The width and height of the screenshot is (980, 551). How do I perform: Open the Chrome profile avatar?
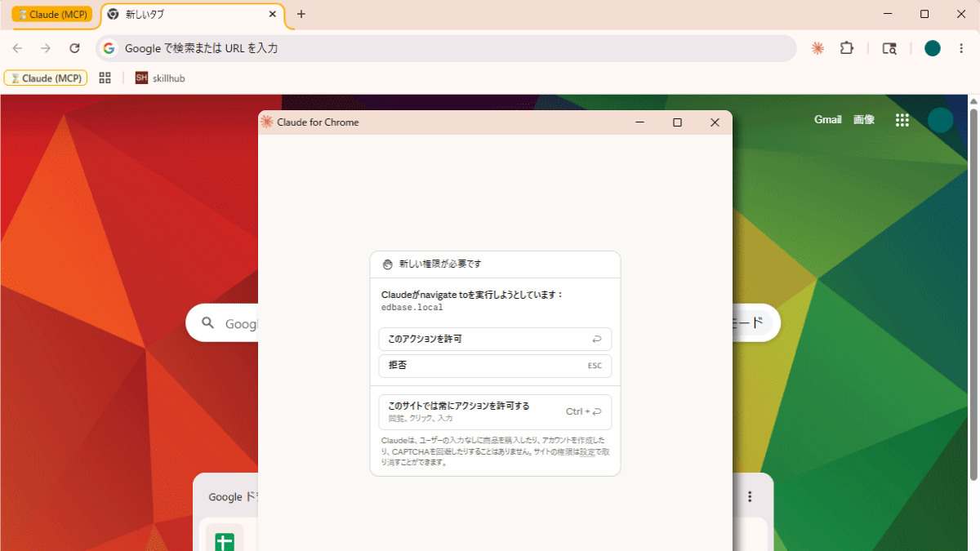tap(933, 48)
